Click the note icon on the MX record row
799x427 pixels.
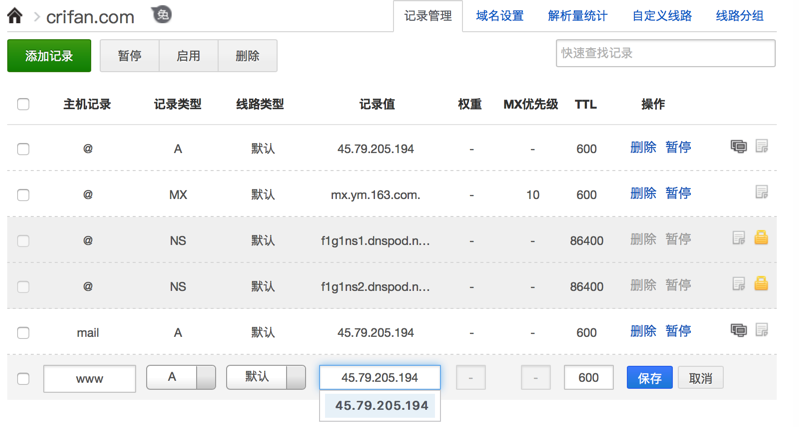tap(762, 193)
